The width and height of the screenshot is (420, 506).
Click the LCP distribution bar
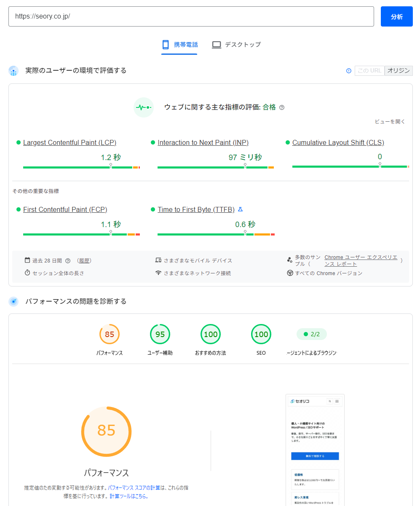(x=81, y=167)
